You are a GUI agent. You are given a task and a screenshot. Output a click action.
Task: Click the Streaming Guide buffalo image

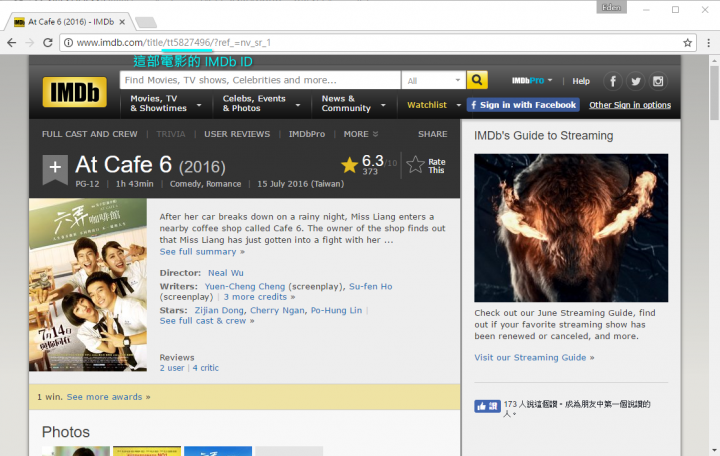[571, 228]
